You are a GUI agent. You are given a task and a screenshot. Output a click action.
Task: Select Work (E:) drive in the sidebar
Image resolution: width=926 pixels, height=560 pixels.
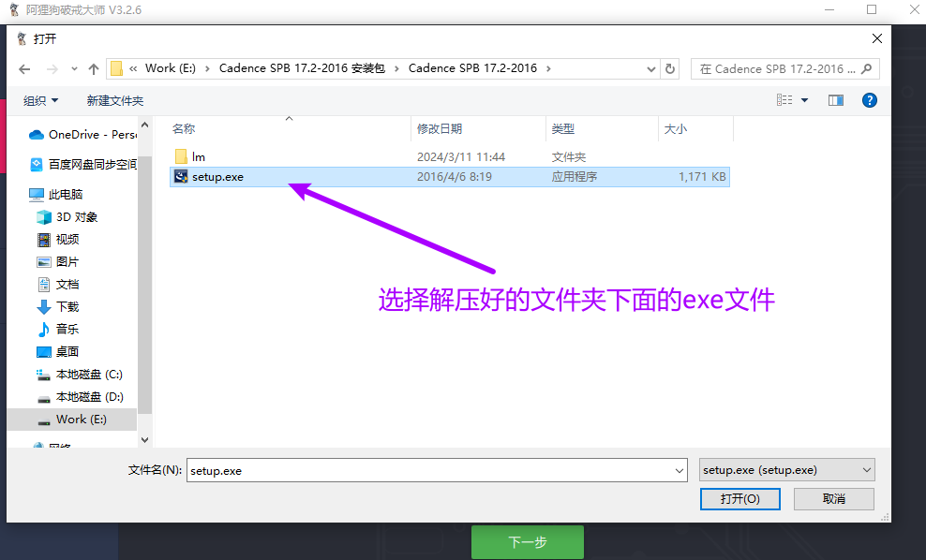72,420
